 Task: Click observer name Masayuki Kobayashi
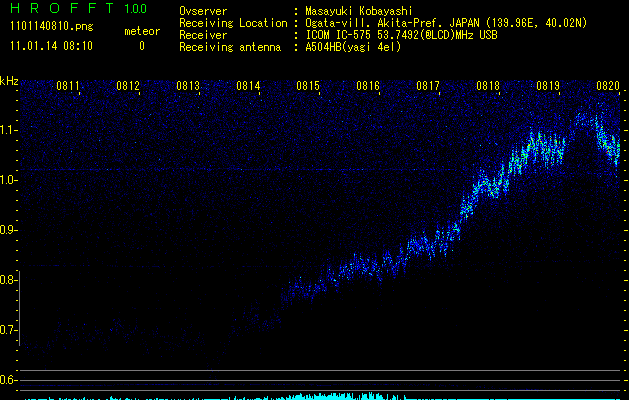coord(359,11)
